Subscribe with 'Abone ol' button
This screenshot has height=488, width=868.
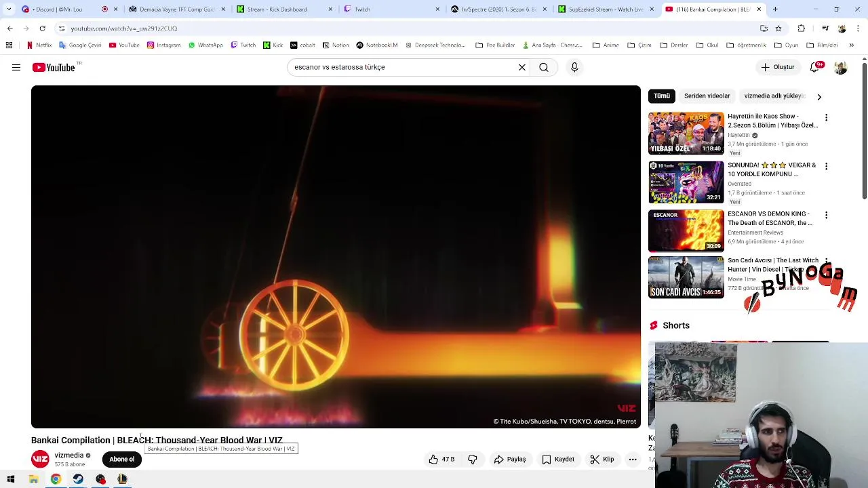pyautogui.click(x=122, y=460)
